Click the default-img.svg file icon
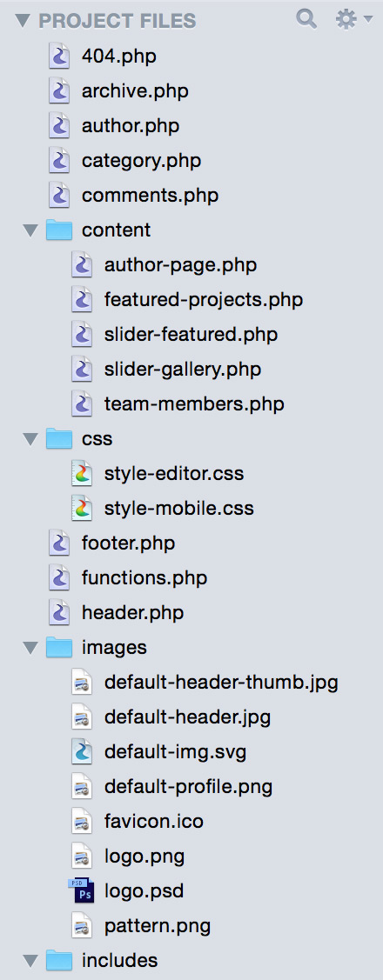Screen dimensions: 383x980 point(82,751)
